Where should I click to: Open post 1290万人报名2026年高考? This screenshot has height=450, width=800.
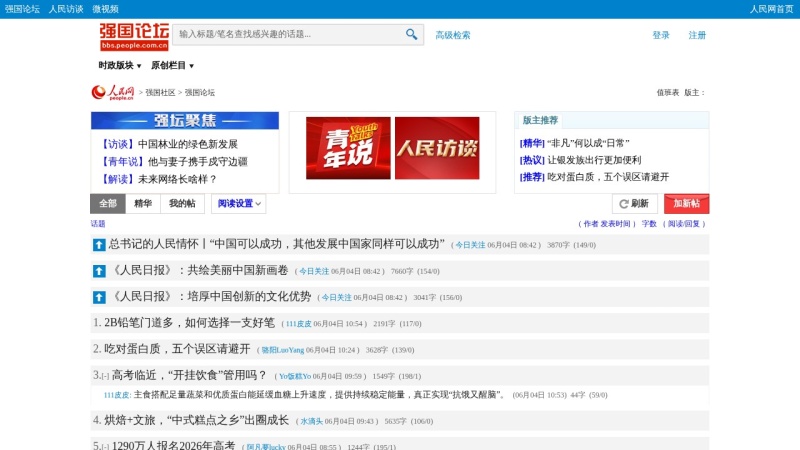pos(173,445)
